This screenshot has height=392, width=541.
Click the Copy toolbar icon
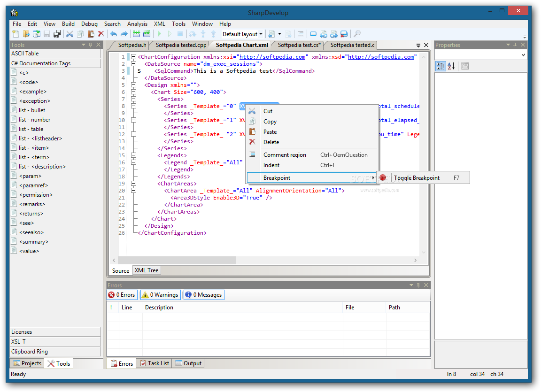(x=80, y=34)
